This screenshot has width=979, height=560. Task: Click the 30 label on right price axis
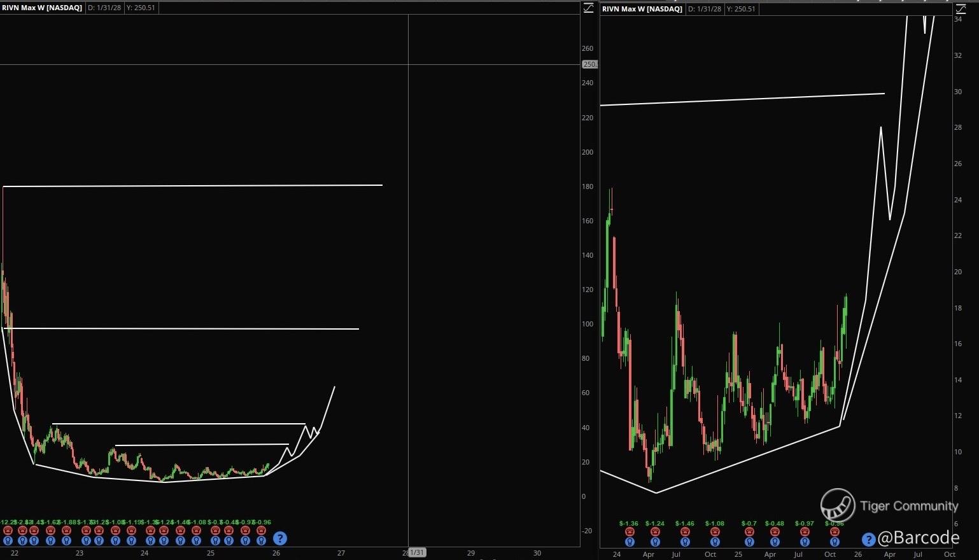(958, 92)
